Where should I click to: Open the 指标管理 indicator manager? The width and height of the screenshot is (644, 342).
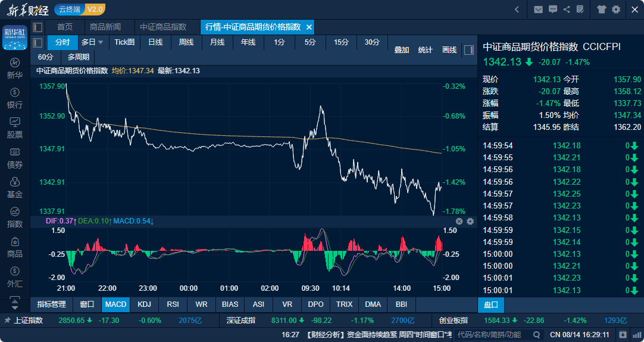tap(51, 304)
